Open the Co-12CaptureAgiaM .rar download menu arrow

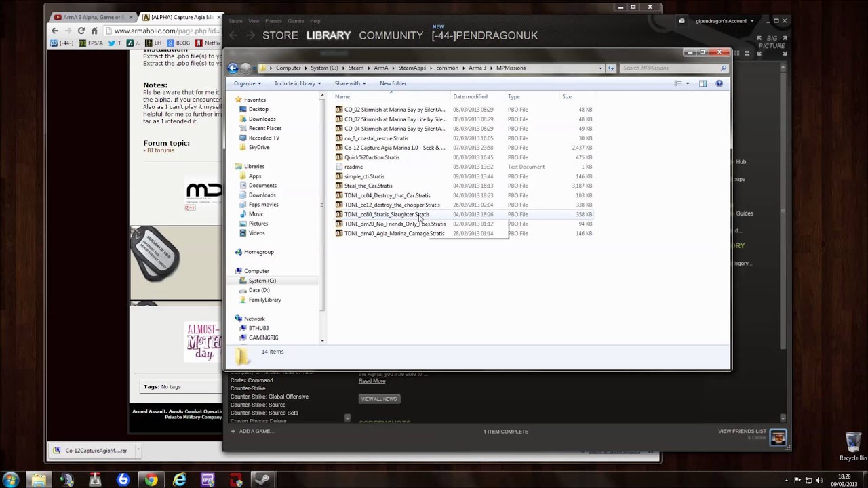click(x=138, y=450)
